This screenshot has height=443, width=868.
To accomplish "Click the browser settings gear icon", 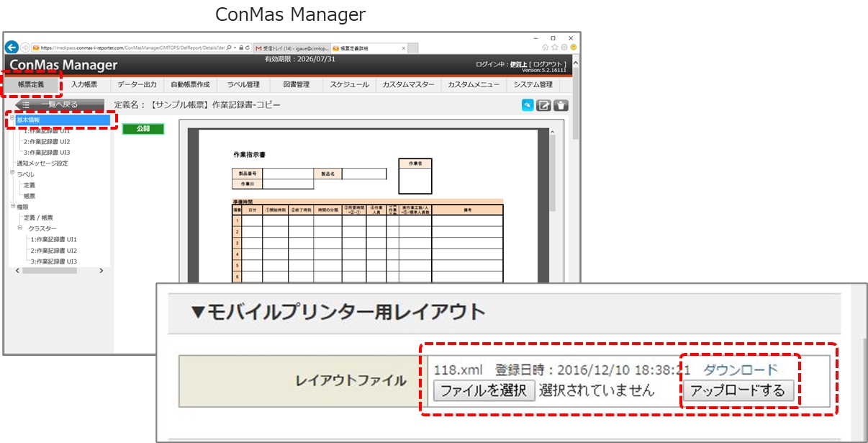I will pos(564,48).
